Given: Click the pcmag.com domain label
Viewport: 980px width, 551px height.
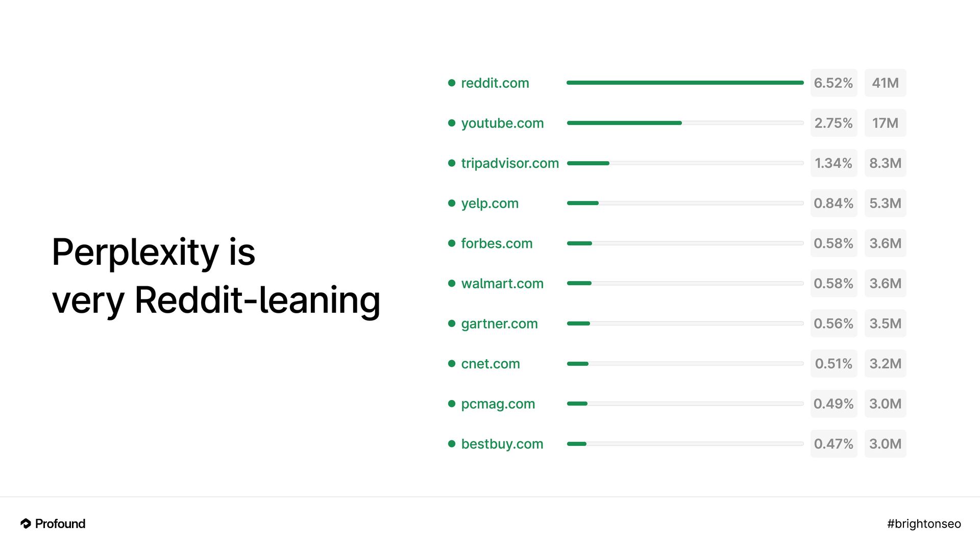Looking at the screenshot, I should tap(498, 404).
